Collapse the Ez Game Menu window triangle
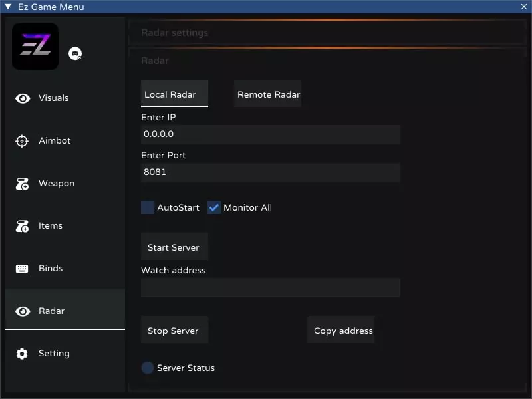 (8, 7)
